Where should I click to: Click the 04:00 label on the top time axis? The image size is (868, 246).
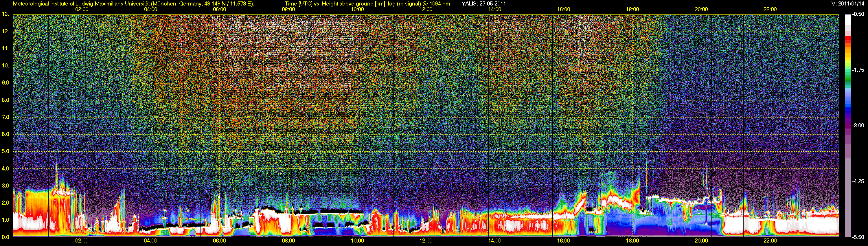[x=151, y=10]
